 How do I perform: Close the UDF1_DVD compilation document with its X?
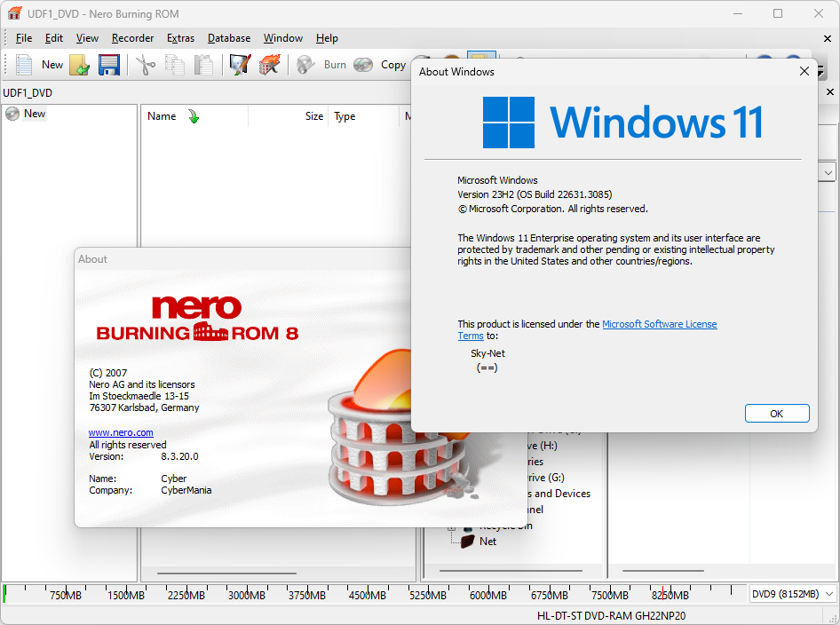830,92
